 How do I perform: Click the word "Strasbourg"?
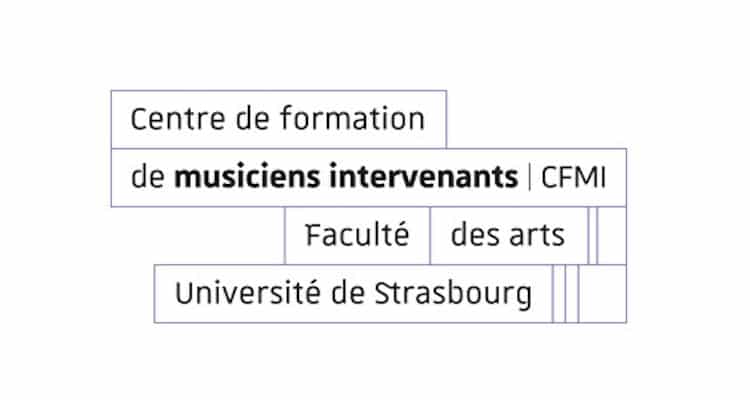(453, 294)
